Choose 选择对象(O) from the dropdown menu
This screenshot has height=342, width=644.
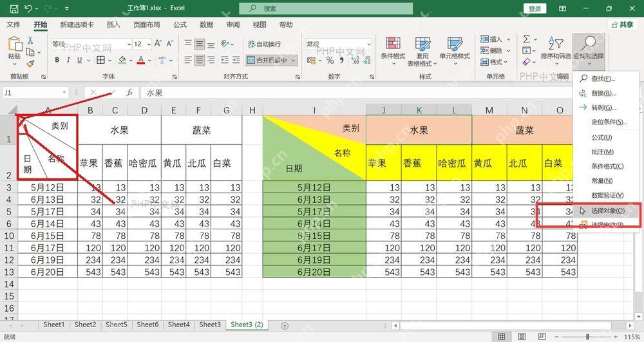(607, 211)
